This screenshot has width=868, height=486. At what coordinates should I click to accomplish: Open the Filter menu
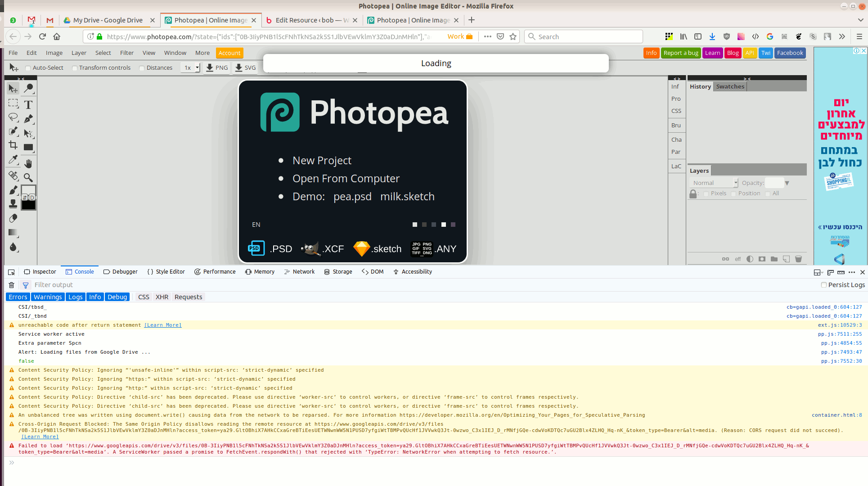[126, 53]
